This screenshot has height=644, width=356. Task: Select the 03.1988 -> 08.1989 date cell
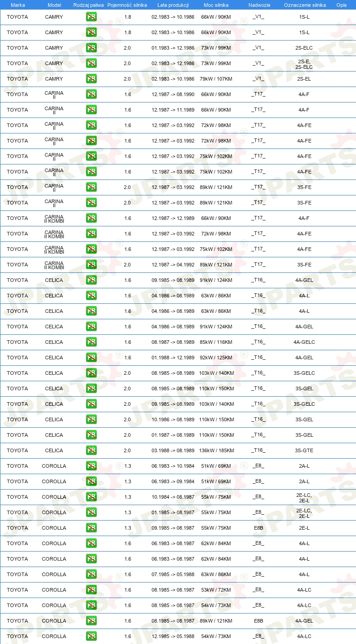pyautogui.click(x=173, y=450)
